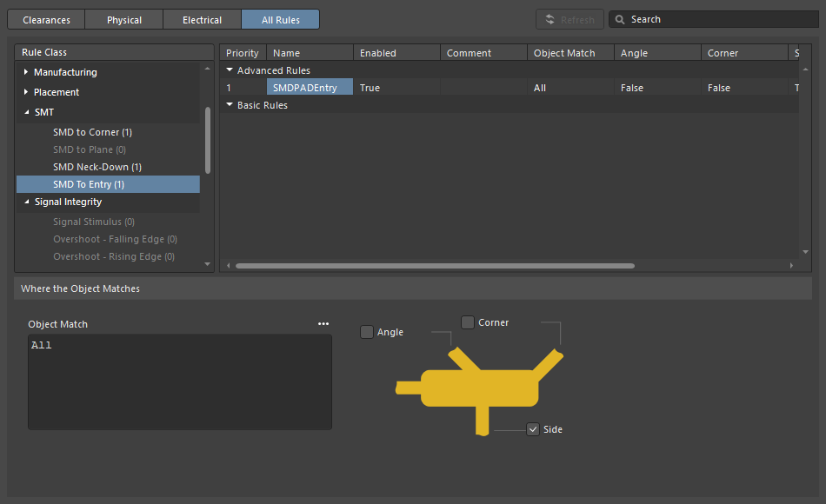This screenshot has width=826, height=504.
Task: Expand the Placement rule class
Action: coord(26,92)
